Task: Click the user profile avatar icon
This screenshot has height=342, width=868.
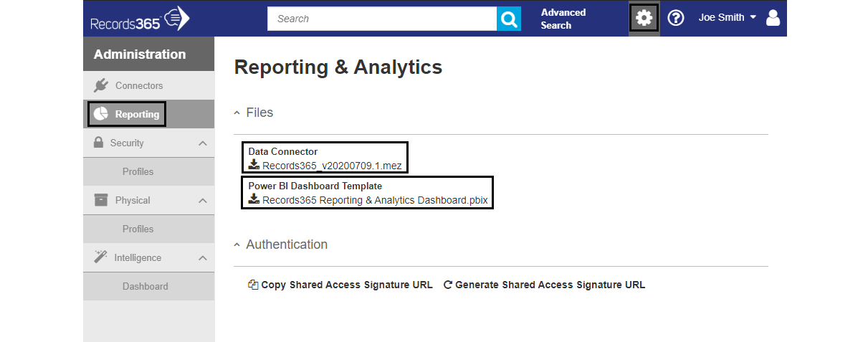Action: pos(773,18)
